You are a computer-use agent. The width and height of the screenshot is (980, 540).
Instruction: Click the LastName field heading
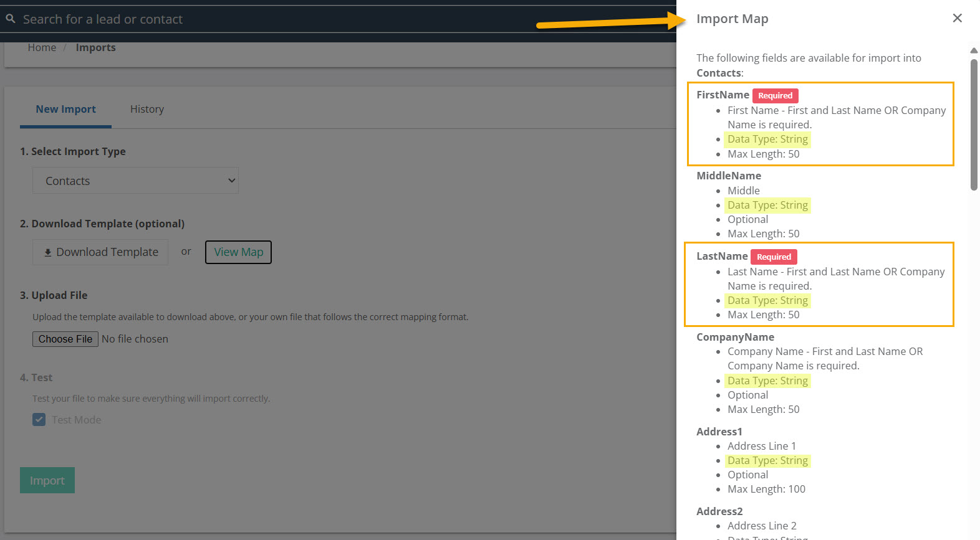pos(722,256)
